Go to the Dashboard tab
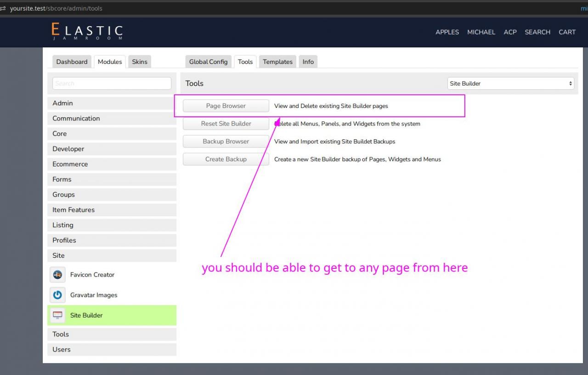Image resolution: width=588 pixels, height=375 pixels. click(72, 62)
